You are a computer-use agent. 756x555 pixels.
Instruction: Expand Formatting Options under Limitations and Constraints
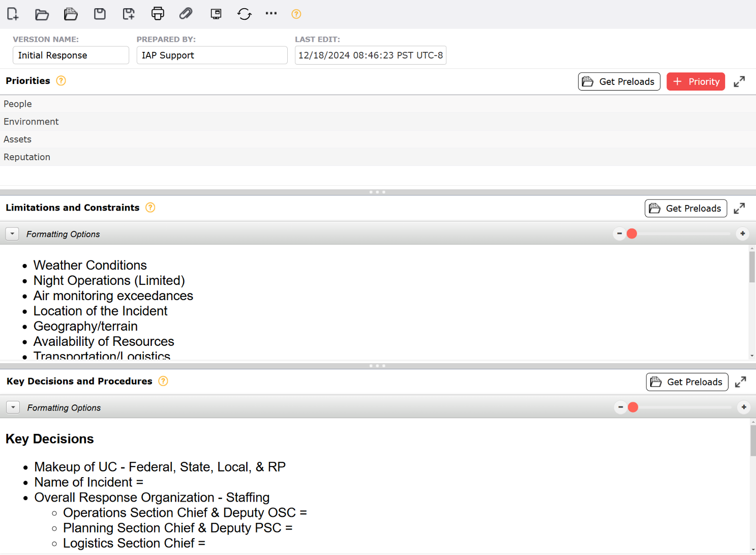(12, 233)
